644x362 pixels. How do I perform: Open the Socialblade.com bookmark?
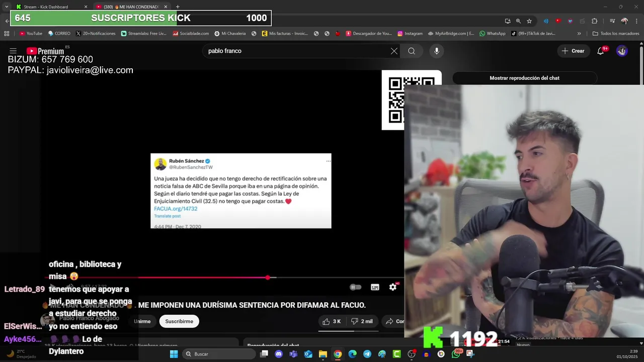[190, 34]
